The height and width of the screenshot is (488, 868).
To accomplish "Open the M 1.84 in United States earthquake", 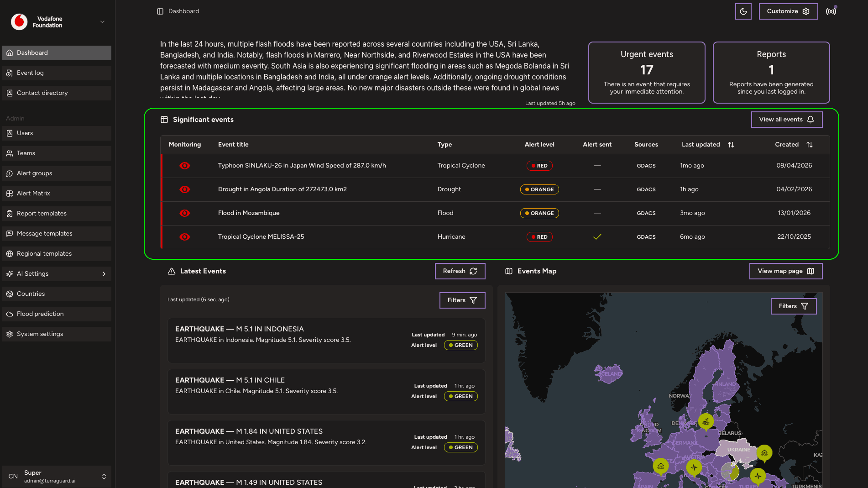I will 326,443.
